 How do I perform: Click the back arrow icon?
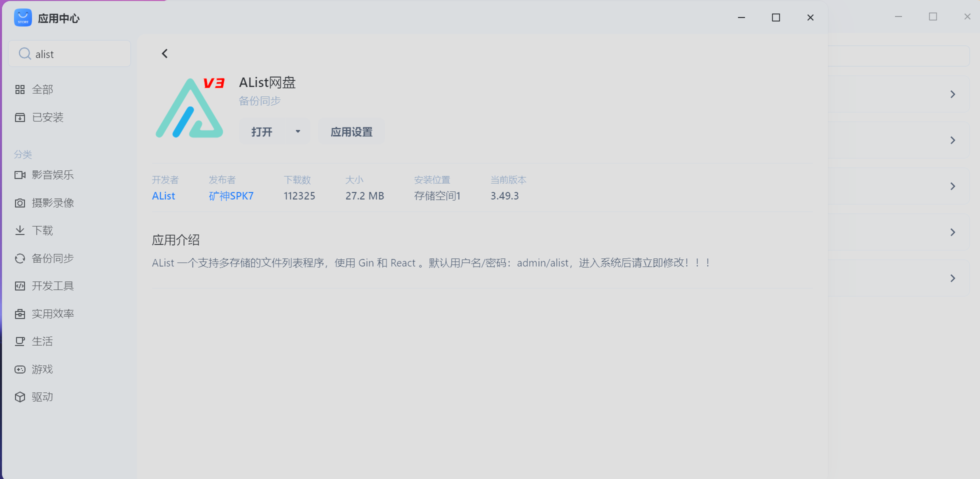tap(164, 53)
